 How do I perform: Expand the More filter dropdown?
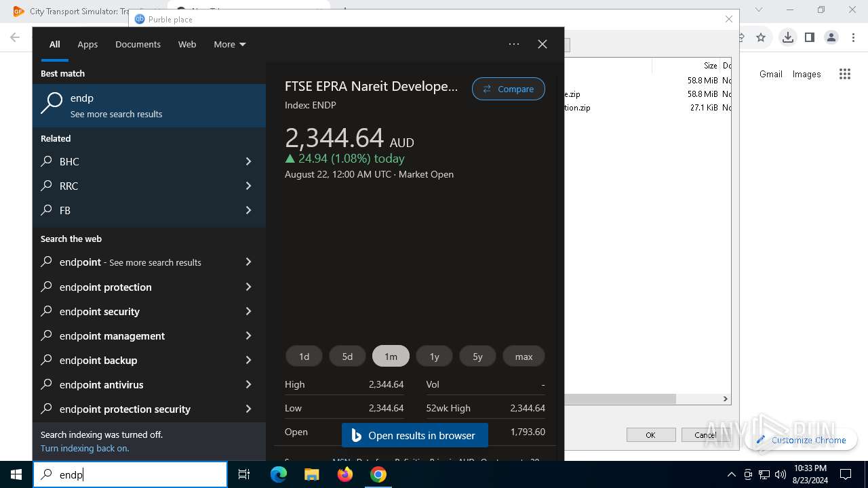[x=230, y=44]
